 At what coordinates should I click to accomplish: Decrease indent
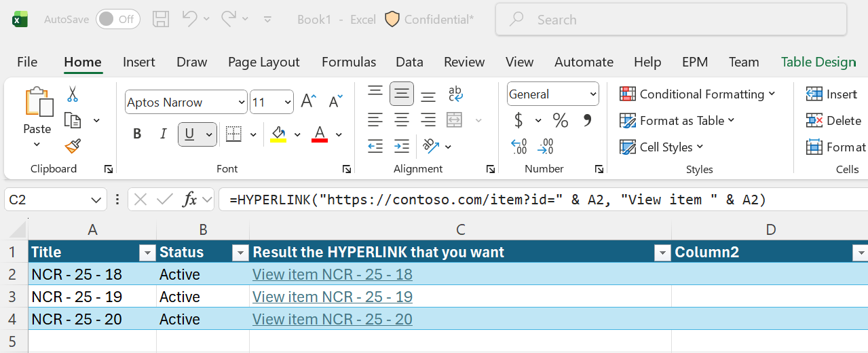(375, 146)
